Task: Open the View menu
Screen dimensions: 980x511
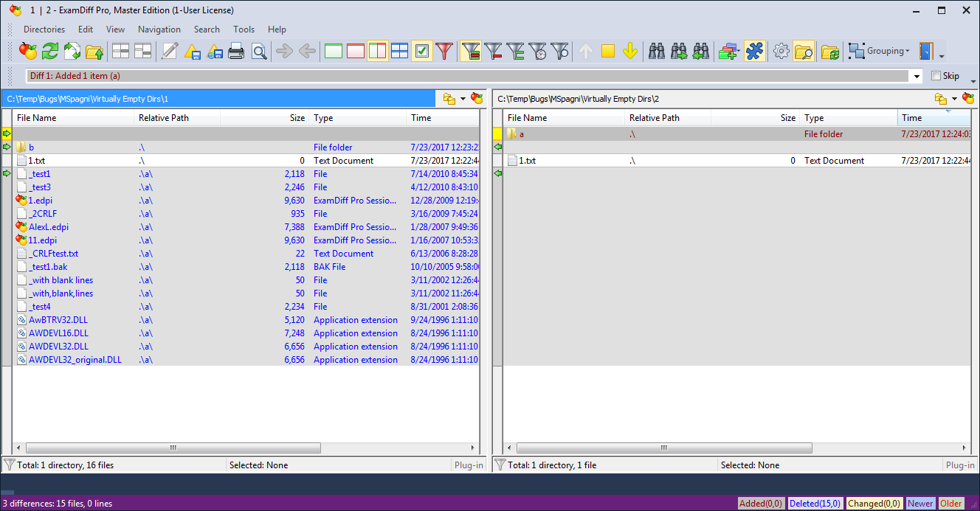Action: click(x=115, y=29)
